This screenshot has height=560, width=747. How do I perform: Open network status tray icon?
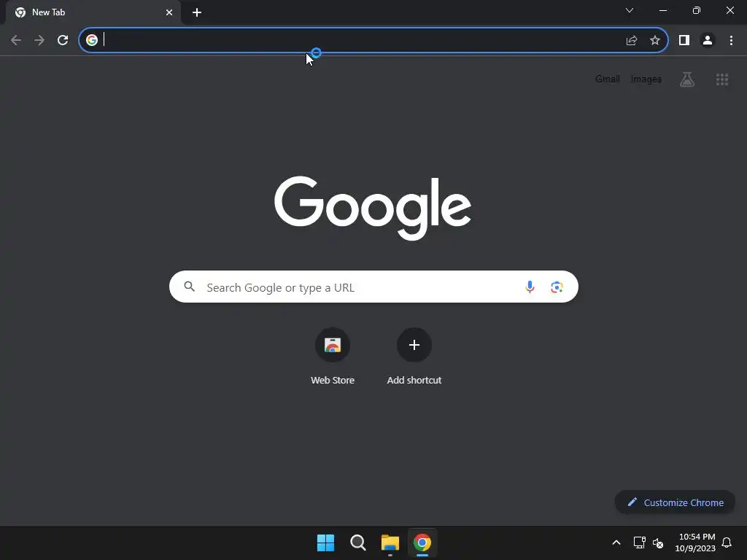click(x=639, y=542)
